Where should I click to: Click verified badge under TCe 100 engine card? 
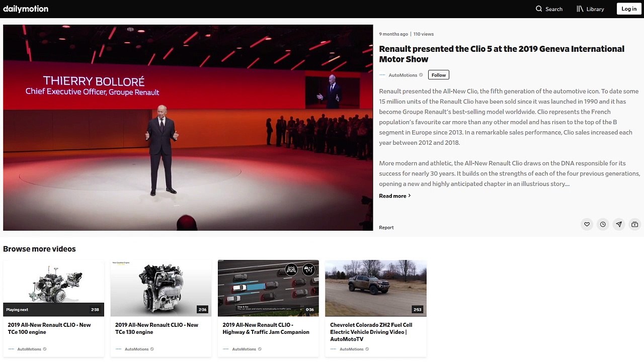pos(45,349)
